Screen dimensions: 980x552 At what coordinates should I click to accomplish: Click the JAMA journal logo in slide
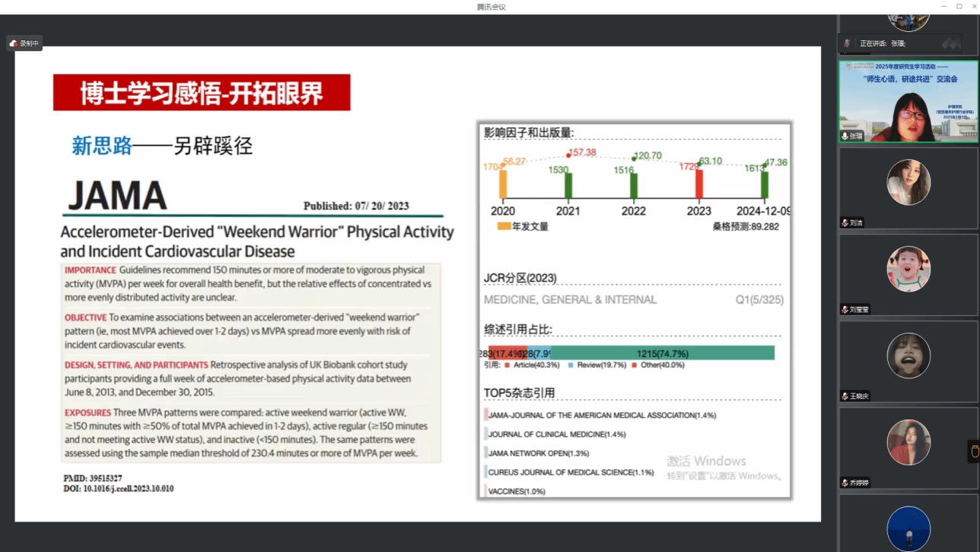(117, 196)
